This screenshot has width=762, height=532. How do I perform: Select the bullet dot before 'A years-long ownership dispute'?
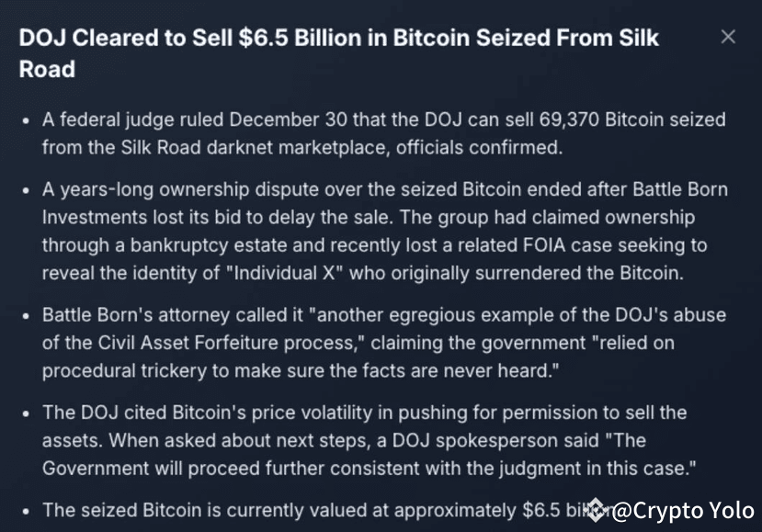tap(26, 190)
